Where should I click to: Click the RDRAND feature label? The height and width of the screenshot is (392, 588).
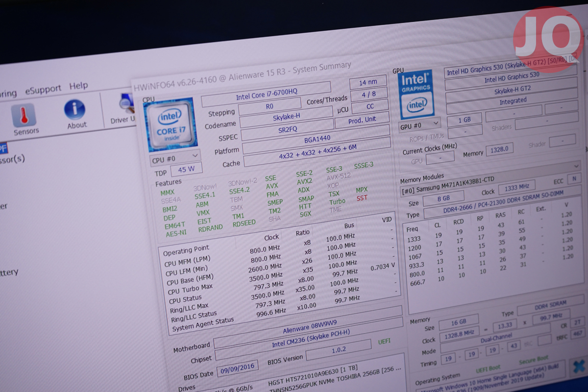(x=211, y=228)
